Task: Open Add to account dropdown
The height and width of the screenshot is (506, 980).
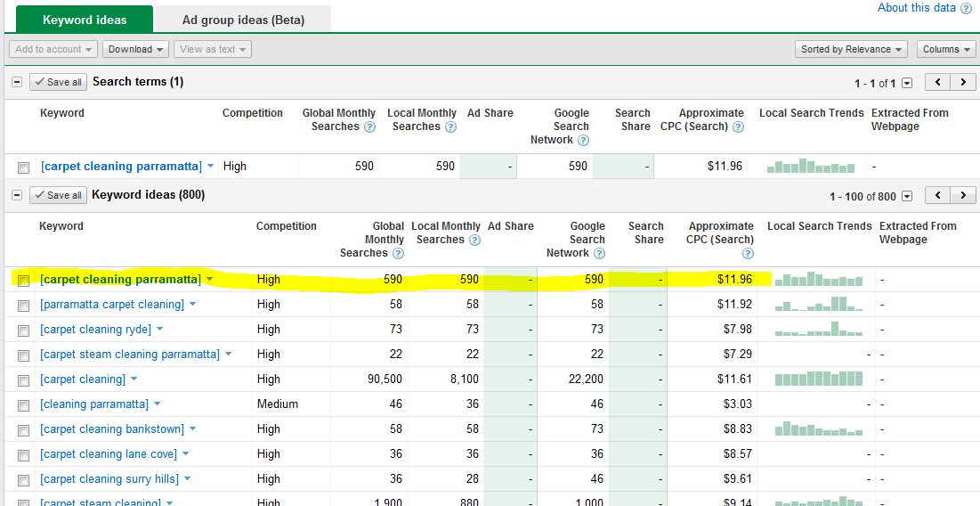Action: coord(53,49)
